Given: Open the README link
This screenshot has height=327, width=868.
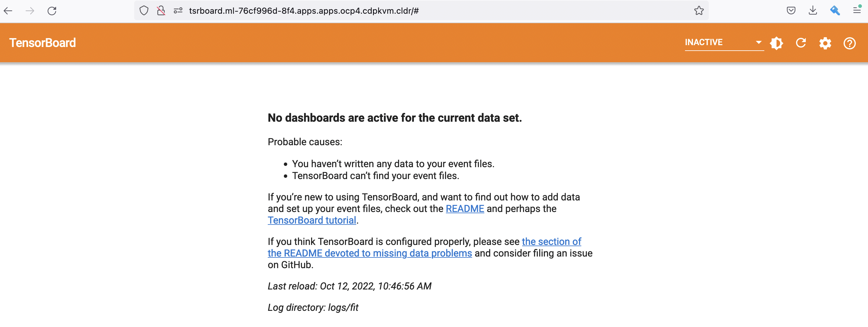Looking at the screenshot, I should [x=465, y=209].
